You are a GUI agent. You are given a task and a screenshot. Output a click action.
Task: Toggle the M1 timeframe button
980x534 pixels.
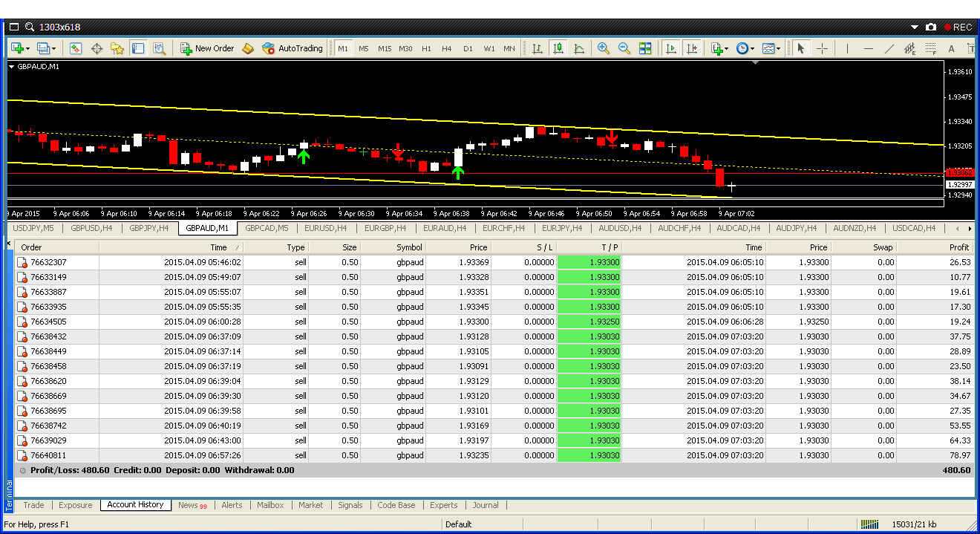342,48
